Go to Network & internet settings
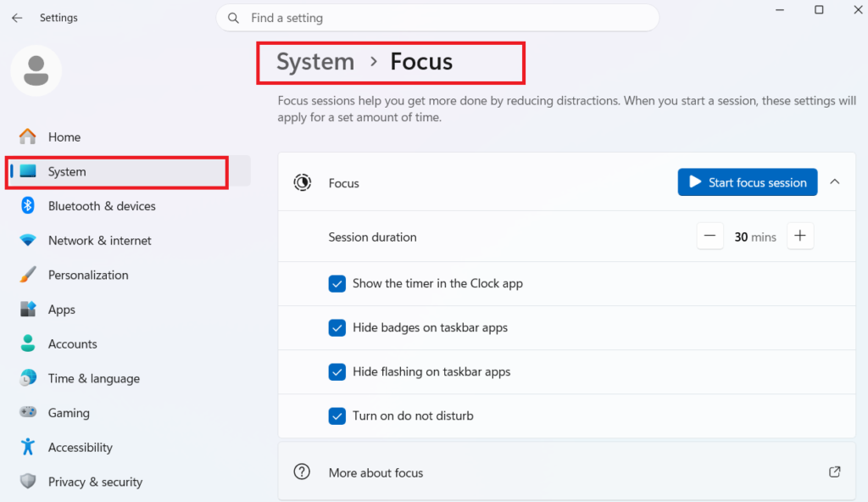868x502 pixels. pos(127,240)
